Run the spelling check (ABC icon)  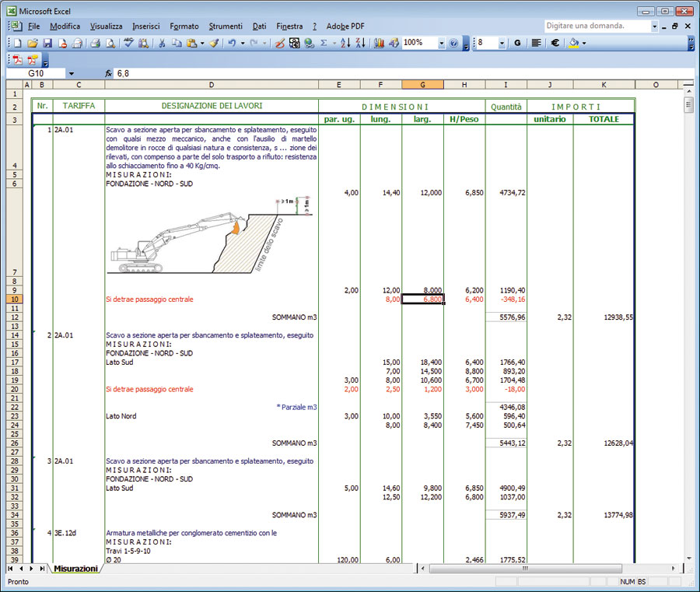point(128,44)
